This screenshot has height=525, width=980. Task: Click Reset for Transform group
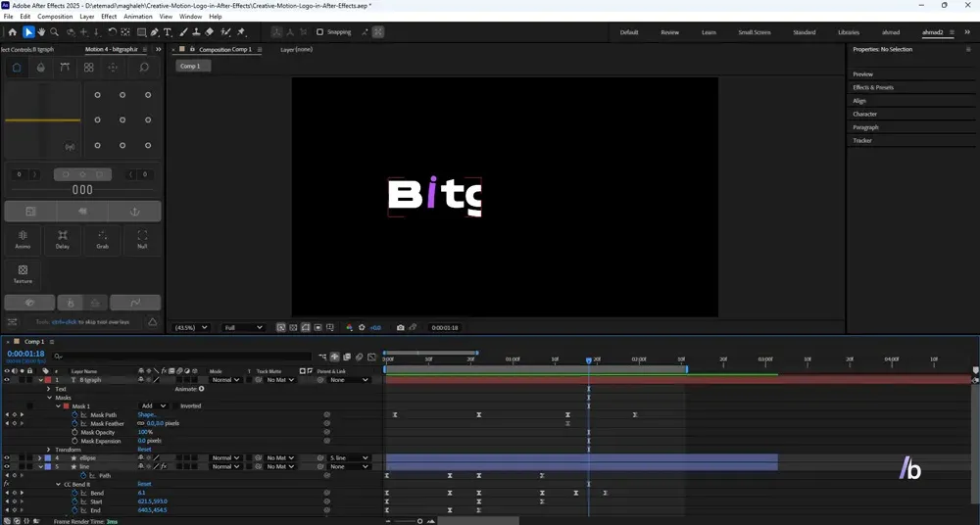144,450
